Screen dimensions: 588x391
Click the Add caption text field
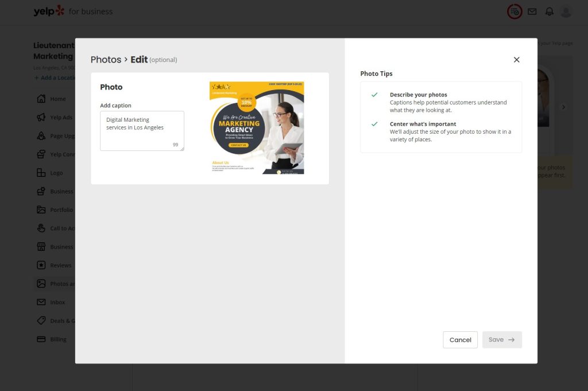[142, 130]
